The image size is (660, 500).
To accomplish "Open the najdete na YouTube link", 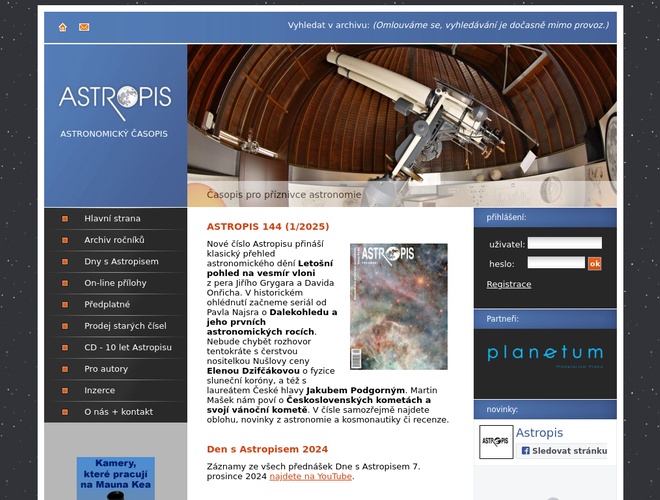I will [310, 476].
